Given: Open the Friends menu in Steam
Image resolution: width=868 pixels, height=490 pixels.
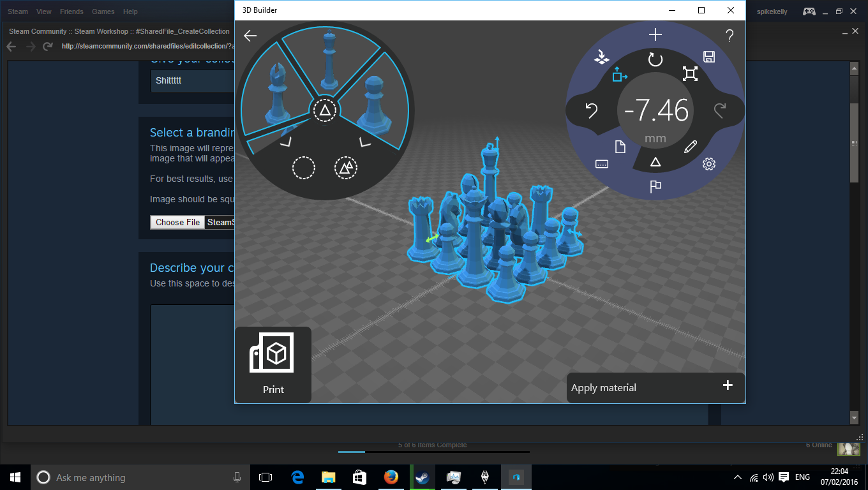Looking at the screenshot, I should tap(71, 11).
